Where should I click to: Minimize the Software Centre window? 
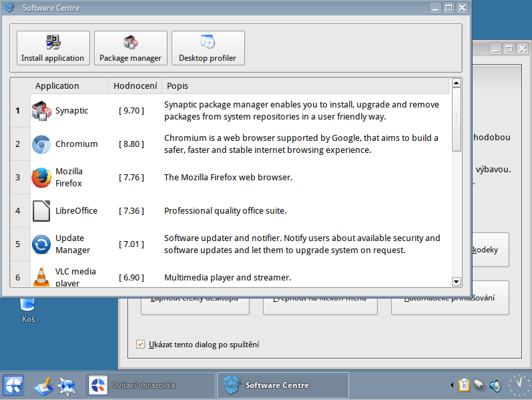click(436, 8)
